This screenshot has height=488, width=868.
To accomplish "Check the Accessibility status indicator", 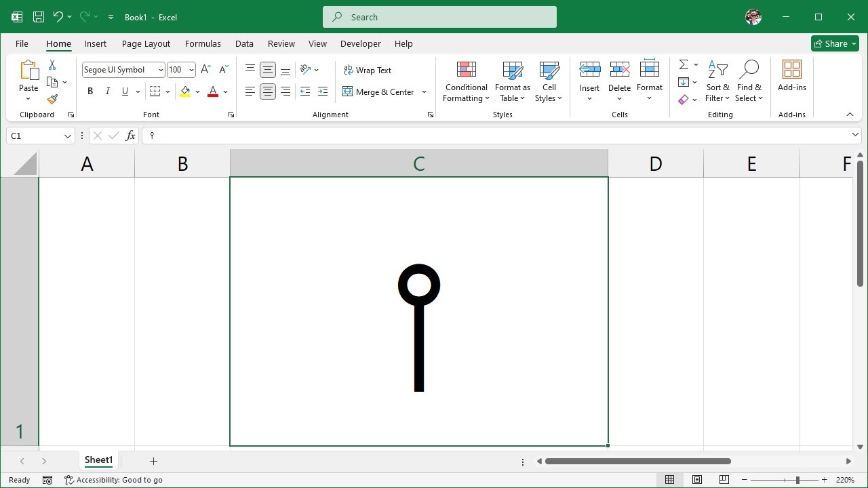I will pyautogui.click(x=113, y=480).
